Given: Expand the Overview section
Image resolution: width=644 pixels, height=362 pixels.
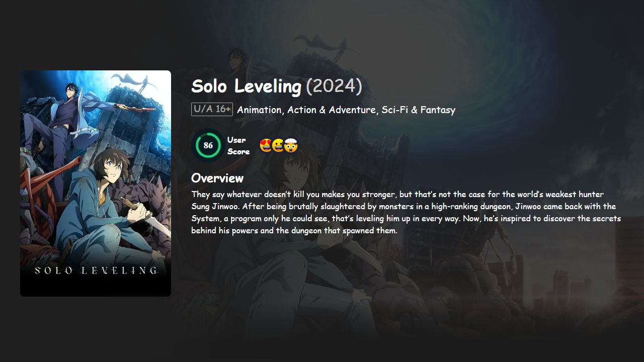Looking at the screenshot, I should click(217, 178).
